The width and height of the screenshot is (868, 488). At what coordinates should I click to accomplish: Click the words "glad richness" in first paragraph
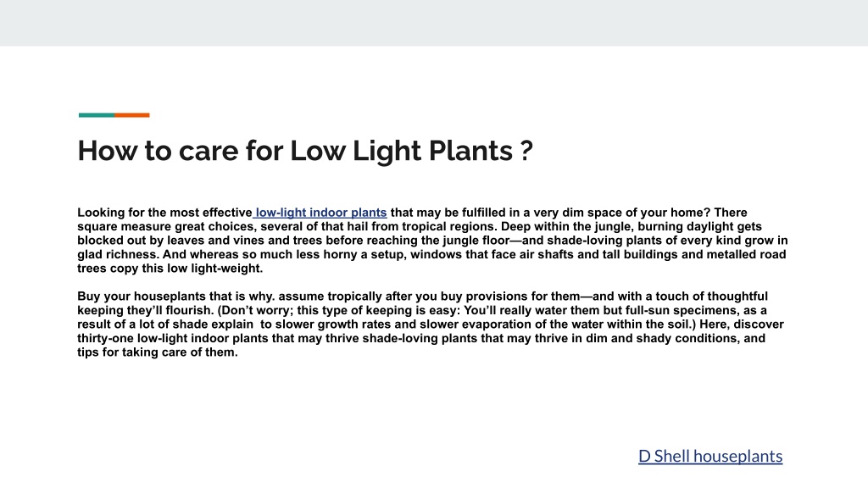point(117,254)
